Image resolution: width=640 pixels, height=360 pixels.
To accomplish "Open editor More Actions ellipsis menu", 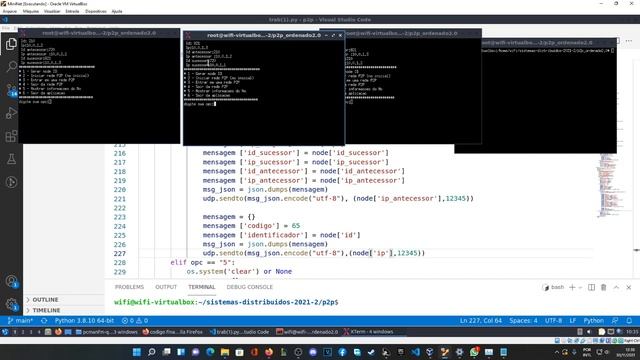I will point(629,41).
